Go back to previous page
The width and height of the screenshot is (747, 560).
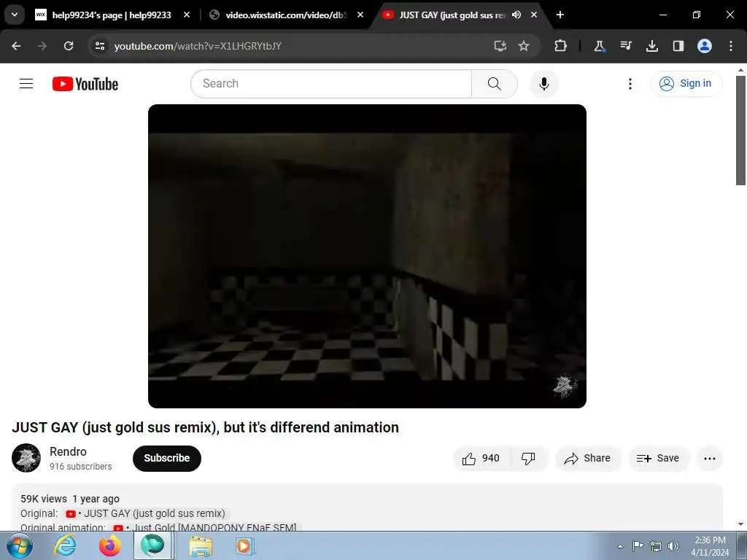coord(16,46)
